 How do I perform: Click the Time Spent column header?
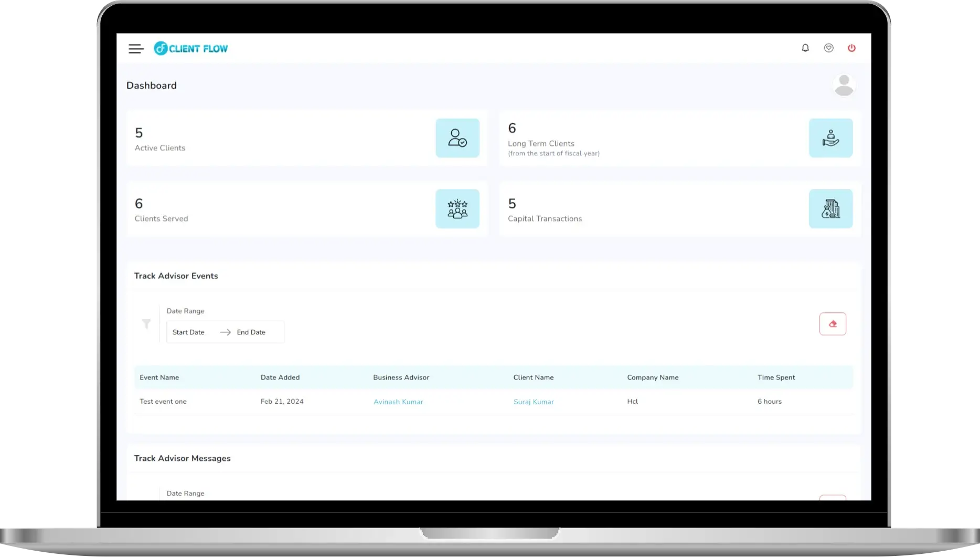[x=776, y=377]
